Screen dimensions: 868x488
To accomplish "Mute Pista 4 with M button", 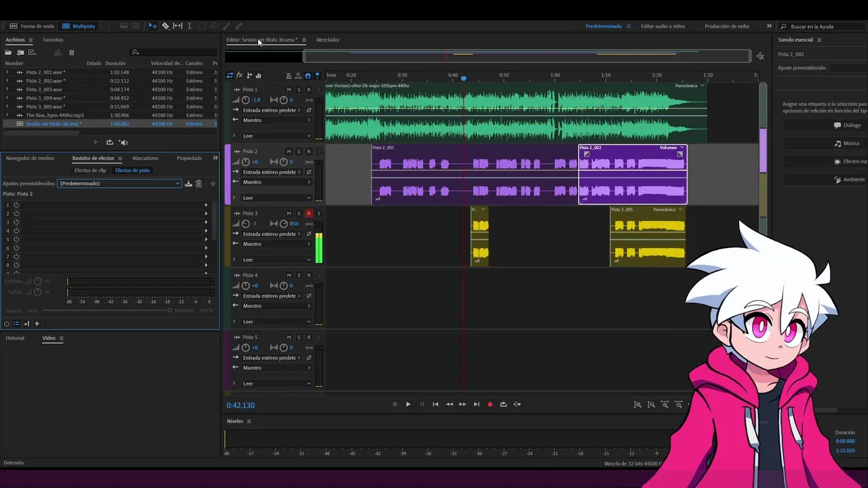I will tap(289, 275).
